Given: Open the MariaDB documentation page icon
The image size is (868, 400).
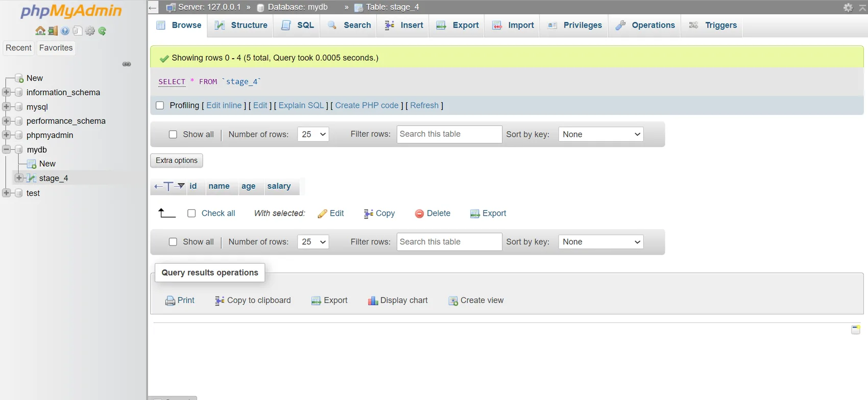Looking at the screenshot, I should click(x=78, y=31).
